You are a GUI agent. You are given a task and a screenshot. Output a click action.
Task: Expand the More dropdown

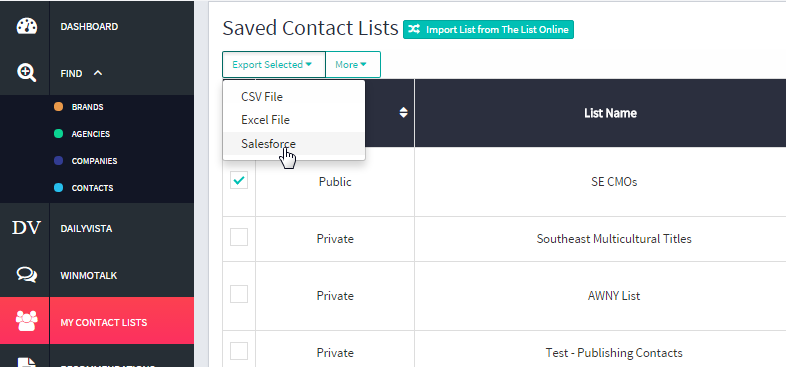(x=353, y=65)
